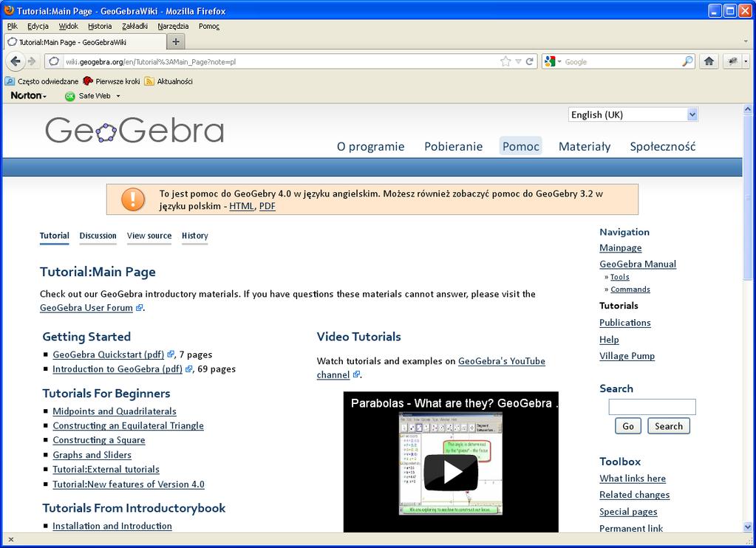
Task: Open the Plik menu
Action: point(12,26)
